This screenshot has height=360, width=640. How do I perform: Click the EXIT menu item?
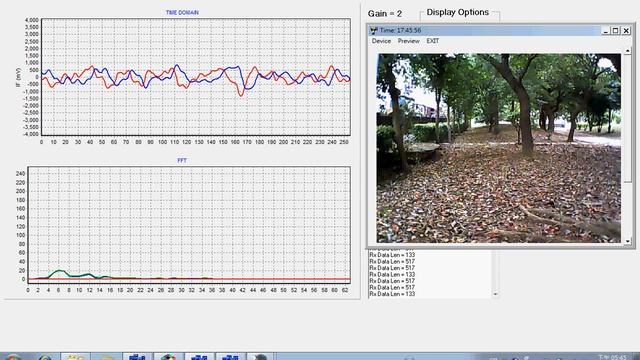433,41
